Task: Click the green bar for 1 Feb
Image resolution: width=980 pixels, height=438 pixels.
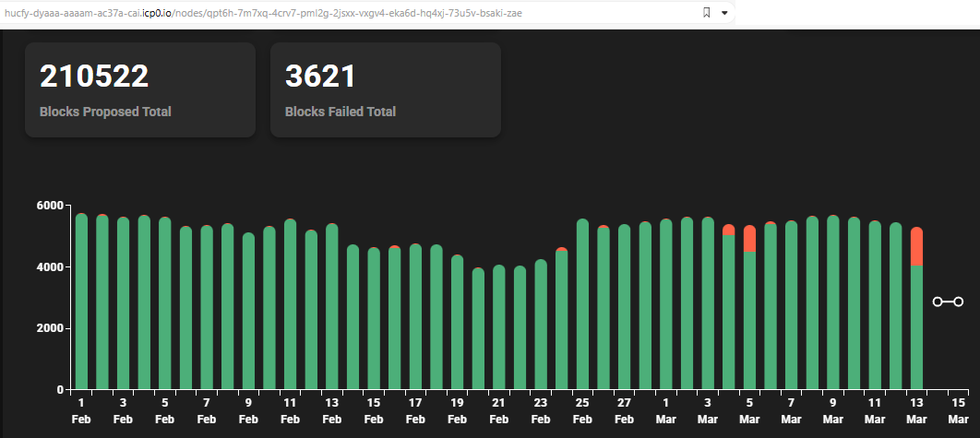Action: (81, 302)
